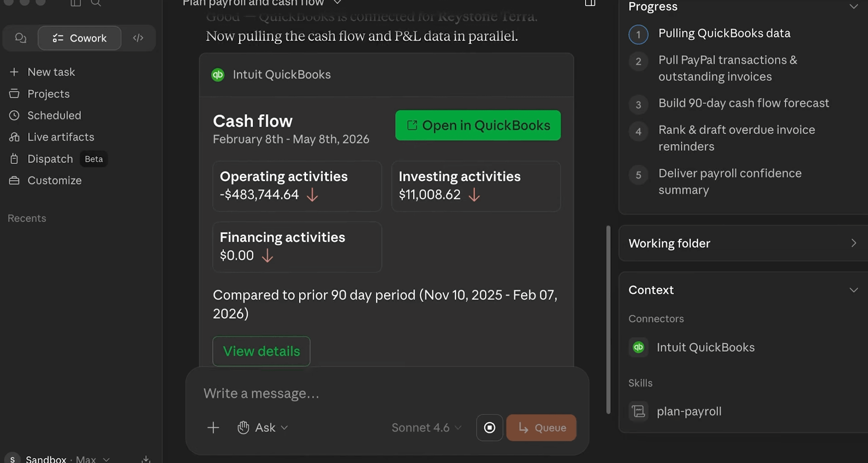Click the Investing activities card
The width and height of the screenshot is (868, 463).
click(476, 186)
